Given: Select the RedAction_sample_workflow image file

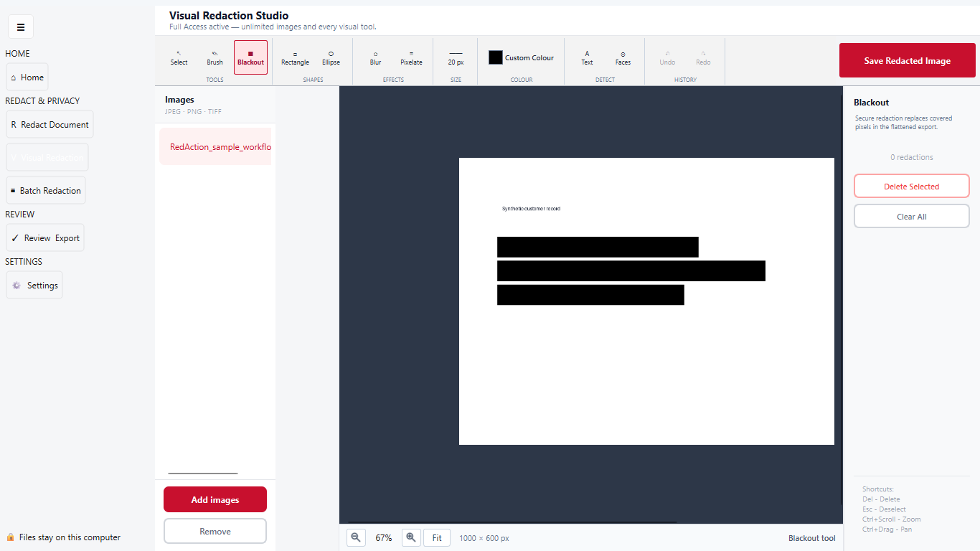Looking at the screenshot, I should tap(215, 146).
